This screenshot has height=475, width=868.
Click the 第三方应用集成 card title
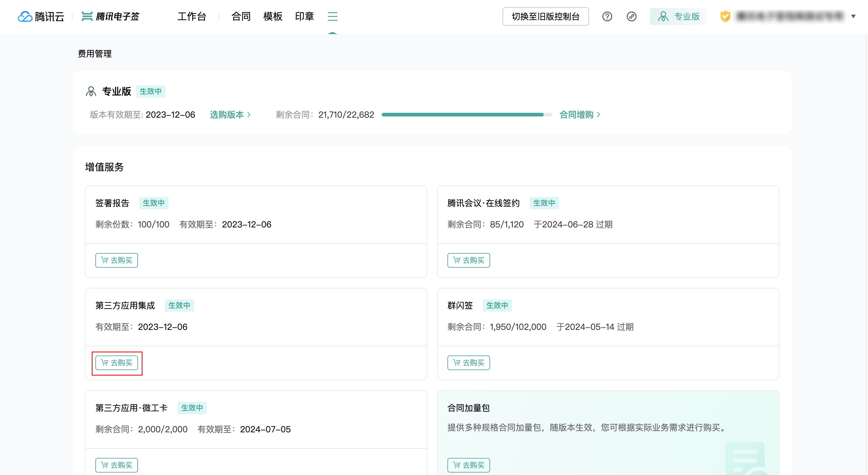(x=125, y=306)
